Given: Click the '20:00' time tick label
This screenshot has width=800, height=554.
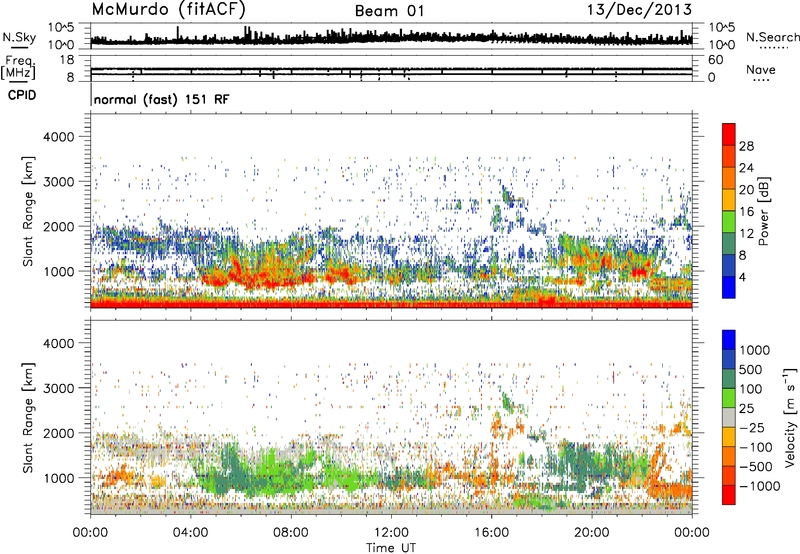Looking at the screenshot, I should pos(591,533).
